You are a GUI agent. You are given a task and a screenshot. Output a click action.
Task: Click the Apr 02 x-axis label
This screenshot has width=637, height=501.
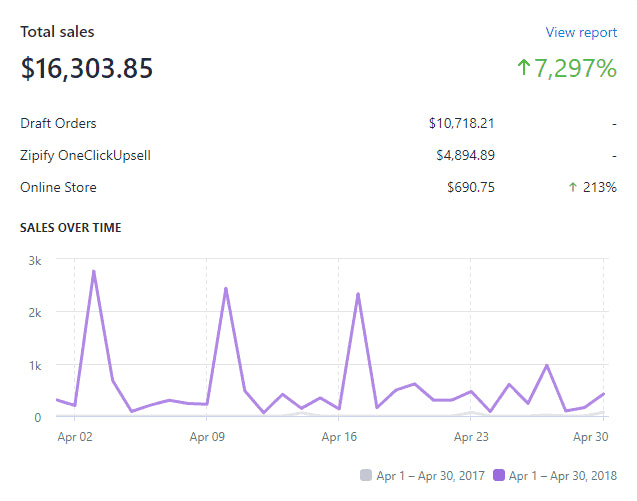(x=74, y=437)
